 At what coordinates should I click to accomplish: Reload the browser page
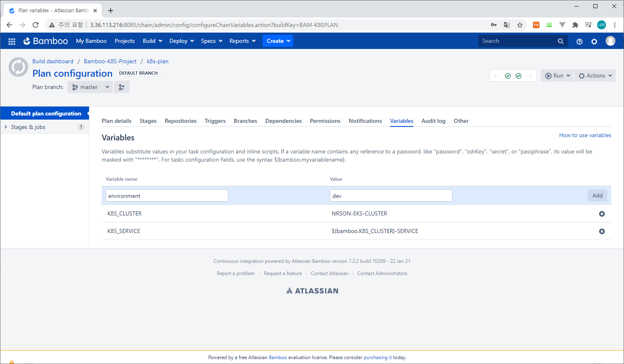(36, 25)
